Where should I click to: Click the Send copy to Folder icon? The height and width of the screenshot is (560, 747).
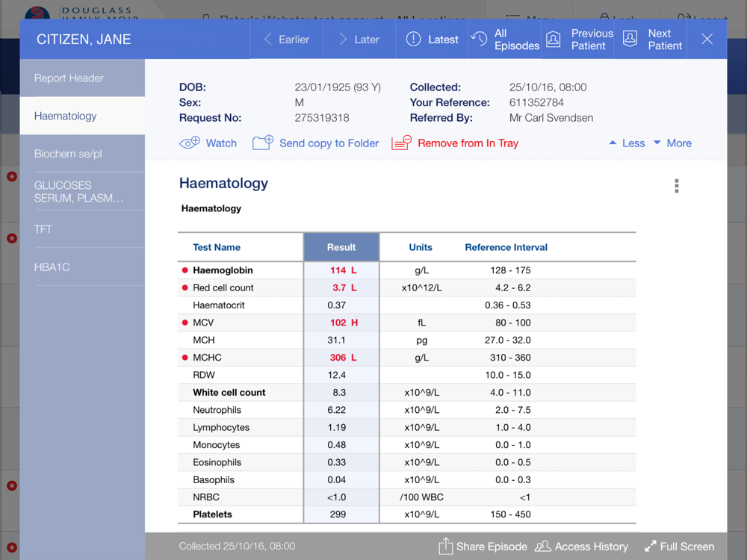[263, 143]
